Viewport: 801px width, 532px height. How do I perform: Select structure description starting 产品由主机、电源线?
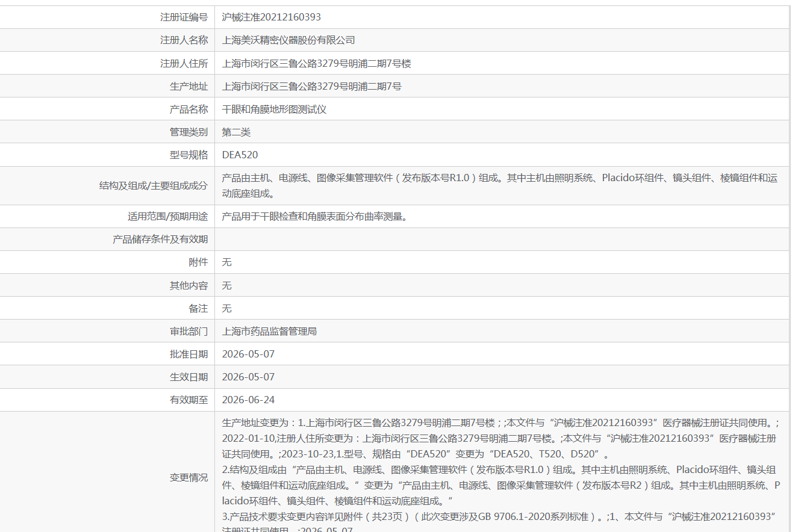tap(500, 185)
